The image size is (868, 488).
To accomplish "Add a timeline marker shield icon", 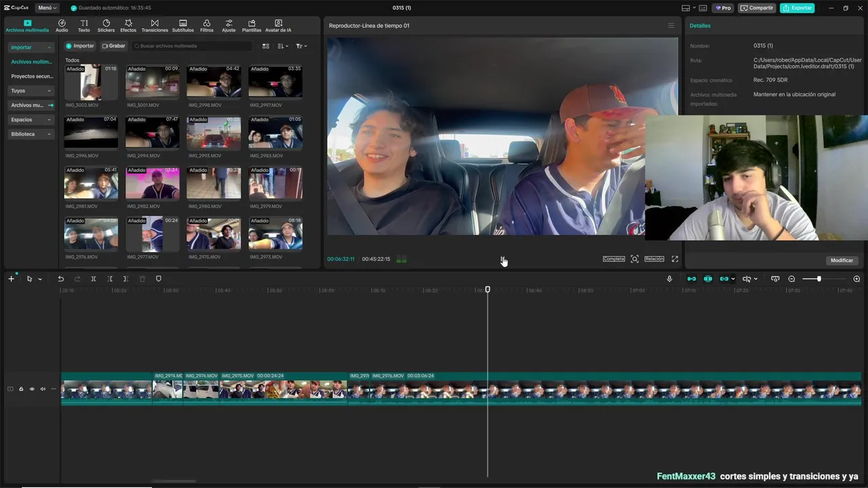I will tap(159, 279).
